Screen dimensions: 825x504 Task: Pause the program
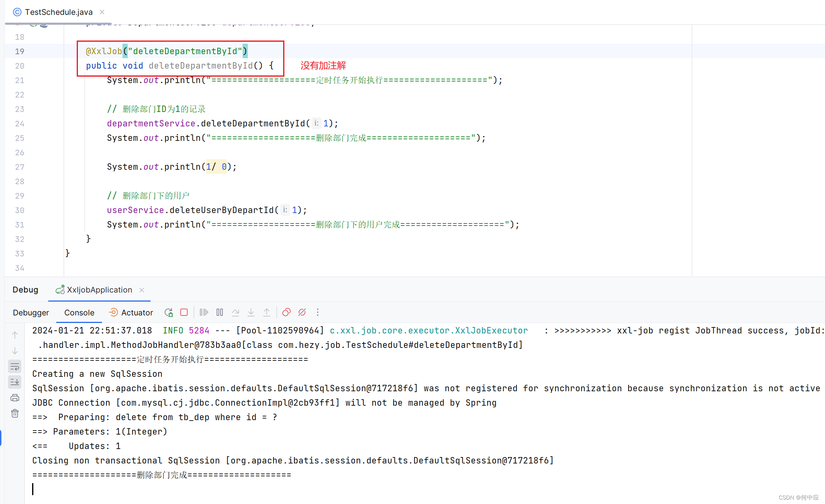220,312
